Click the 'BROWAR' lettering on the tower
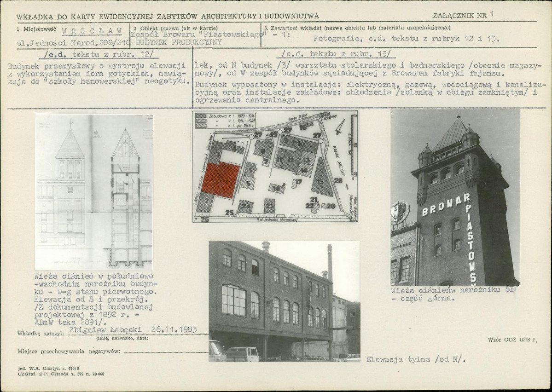552x392 pixels. (446, 204)
